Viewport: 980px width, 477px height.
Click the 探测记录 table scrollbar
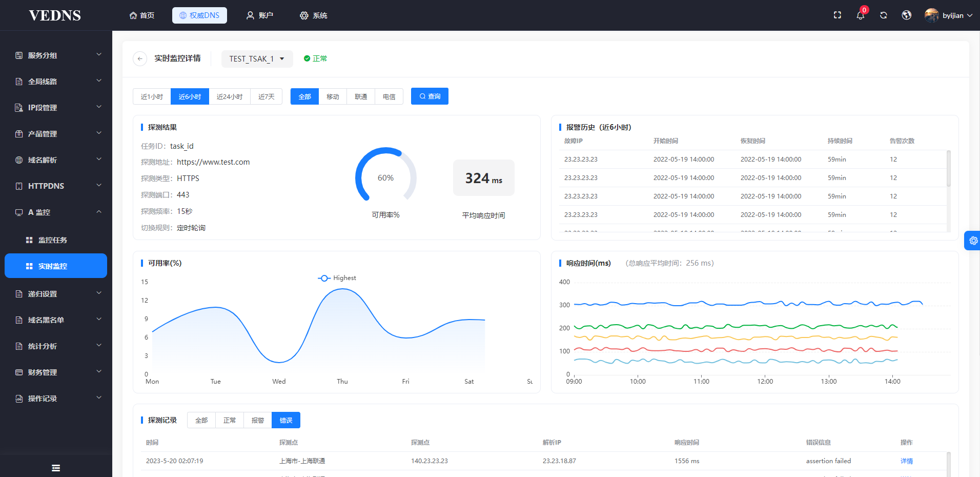948,464
